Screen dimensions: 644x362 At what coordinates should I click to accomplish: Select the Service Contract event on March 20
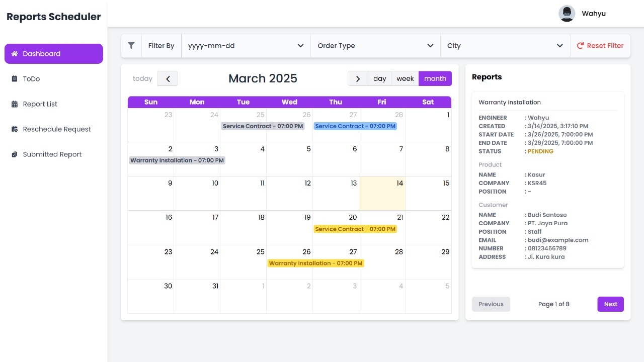pyautogui.click(x=355, y=229)
